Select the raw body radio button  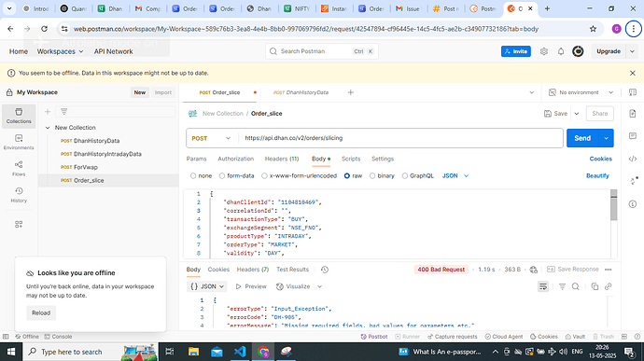click(347, 175)
